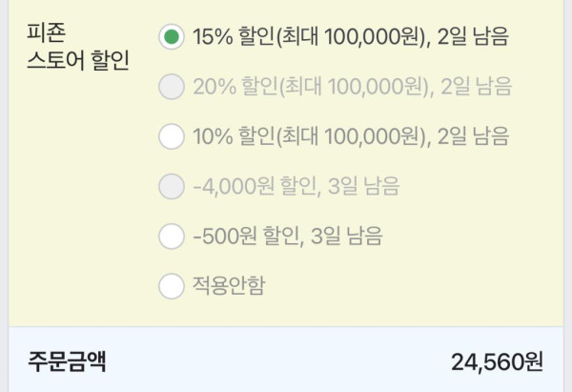The image size is (572, 392).
Task: Pick the greyed-out -4,000원 할인 radio button
Action: 172,186
